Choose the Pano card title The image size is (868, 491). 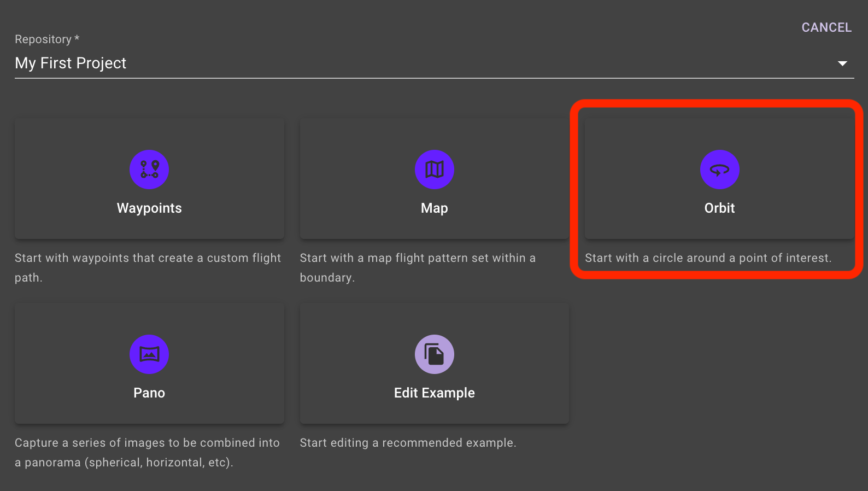tap(149, 393)
